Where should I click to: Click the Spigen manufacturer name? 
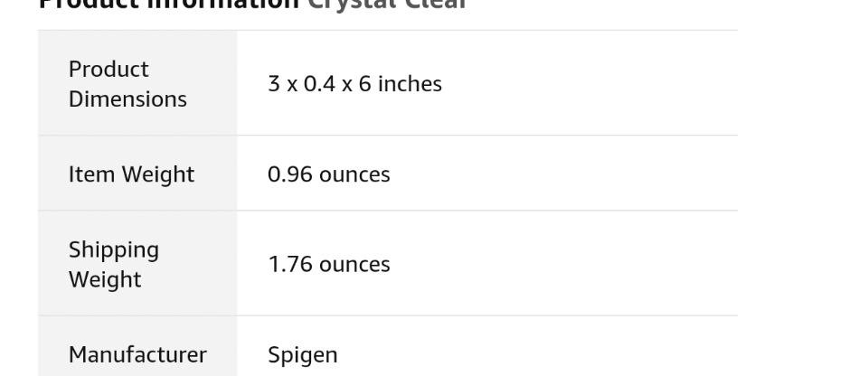302,355
